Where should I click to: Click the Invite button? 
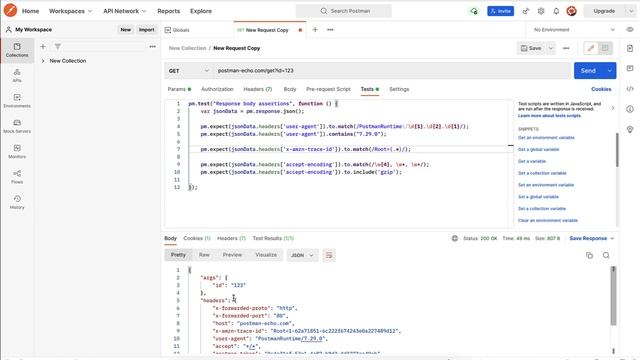click(x=500, y=11)
